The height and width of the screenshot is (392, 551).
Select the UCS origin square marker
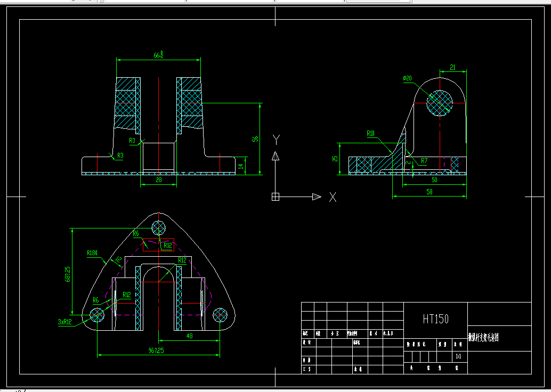point(275,197)
